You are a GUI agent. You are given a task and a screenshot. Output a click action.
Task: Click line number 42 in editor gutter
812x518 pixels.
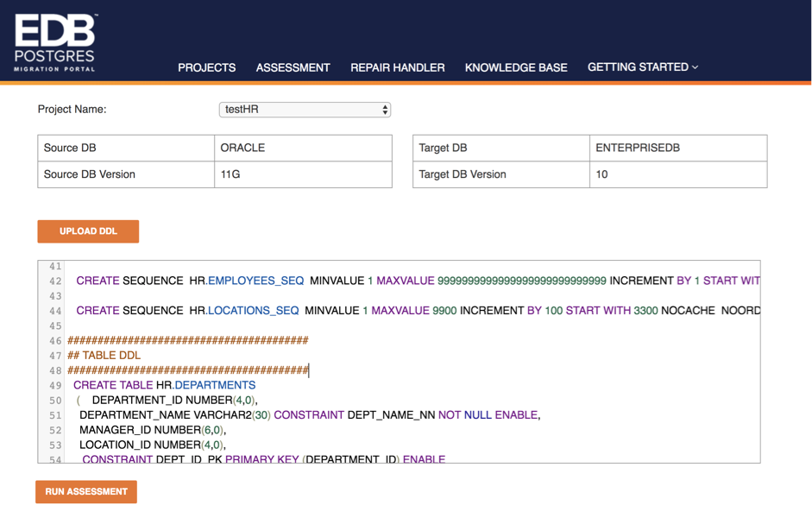click(55, 281)
